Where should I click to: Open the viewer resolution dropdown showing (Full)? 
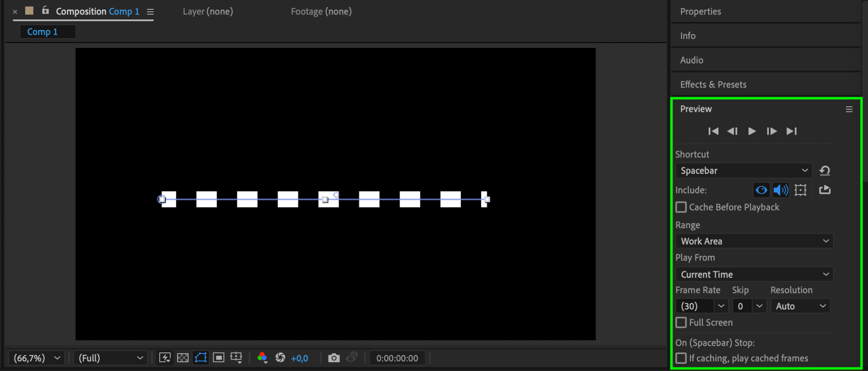coord(111,358)
